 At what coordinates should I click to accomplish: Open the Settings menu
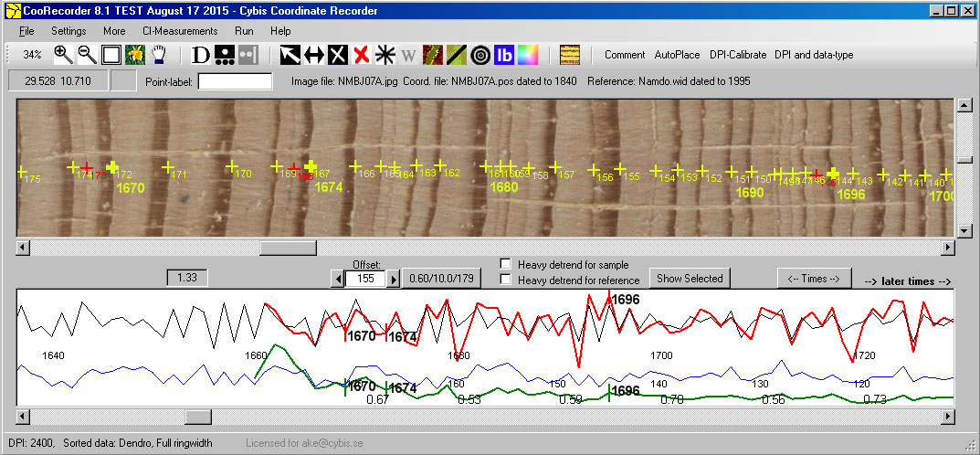pos(68,31)
